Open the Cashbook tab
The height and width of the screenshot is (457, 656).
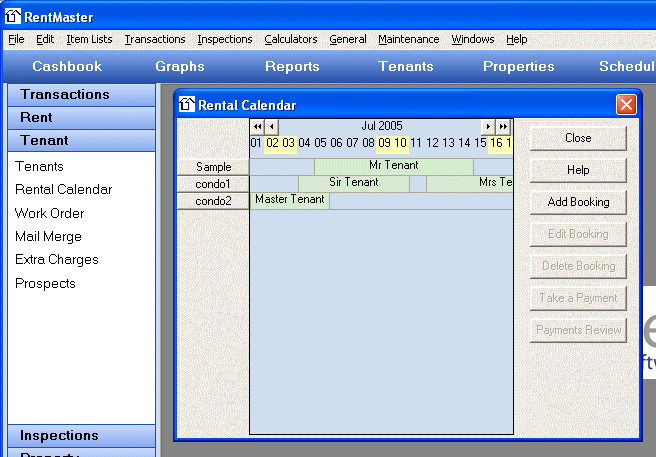point(67,67)
